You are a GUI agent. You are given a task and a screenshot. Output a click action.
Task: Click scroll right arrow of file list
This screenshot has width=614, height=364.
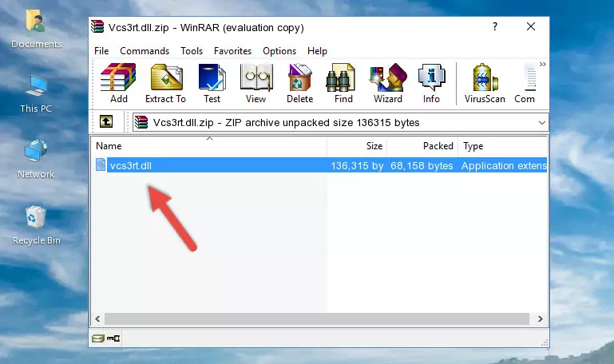pyautogui.click(x=541, y=318)
